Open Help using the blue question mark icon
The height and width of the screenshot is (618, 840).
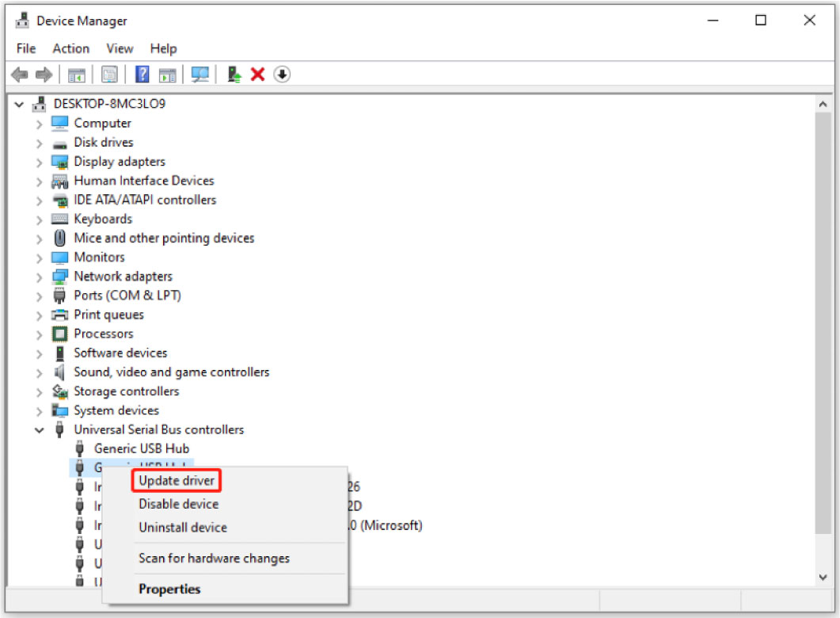coord(140,74)
